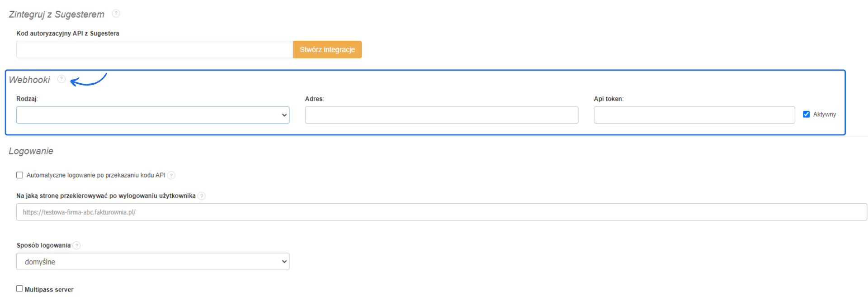Click the logout redirect URL field
This screenshot has width=868, height=297.
(441, 212)
